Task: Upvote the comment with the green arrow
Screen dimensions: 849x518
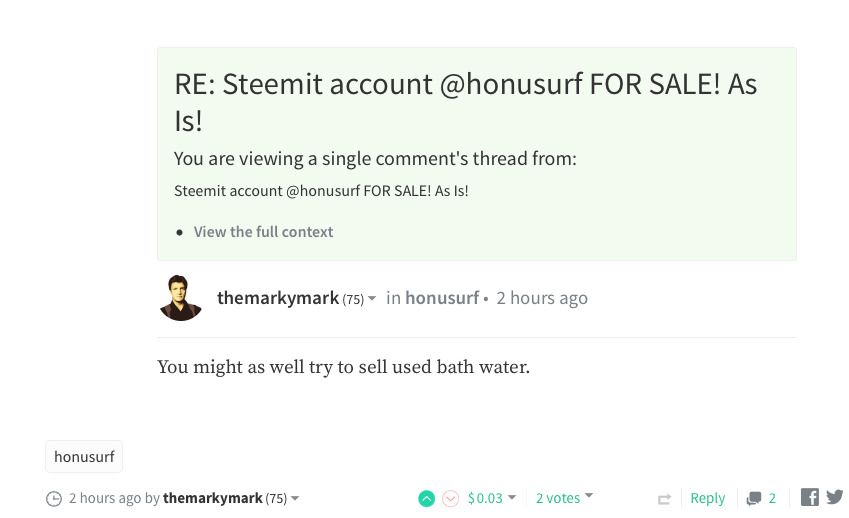Action: [x=427, y=498]
